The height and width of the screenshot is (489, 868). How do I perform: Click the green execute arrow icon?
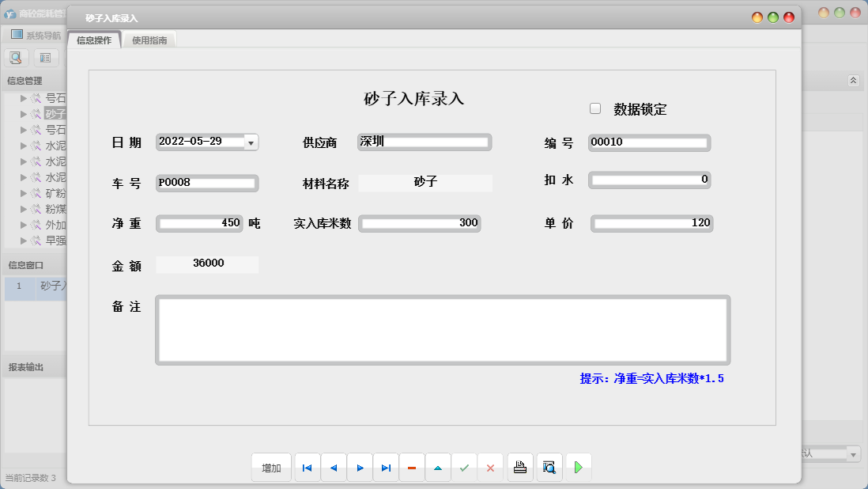click(578, 467)
